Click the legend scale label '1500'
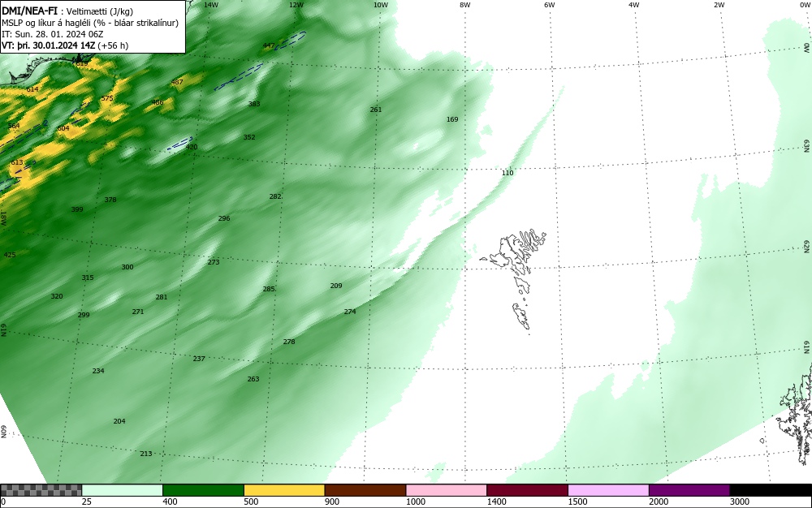Screen dimensions: 812x508 coord(578,502)
